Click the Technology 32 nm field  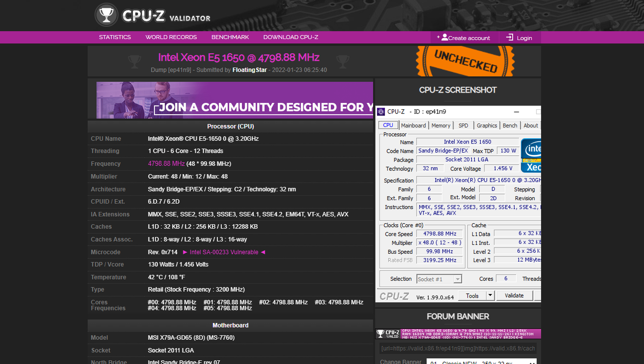tap(430, 168)
